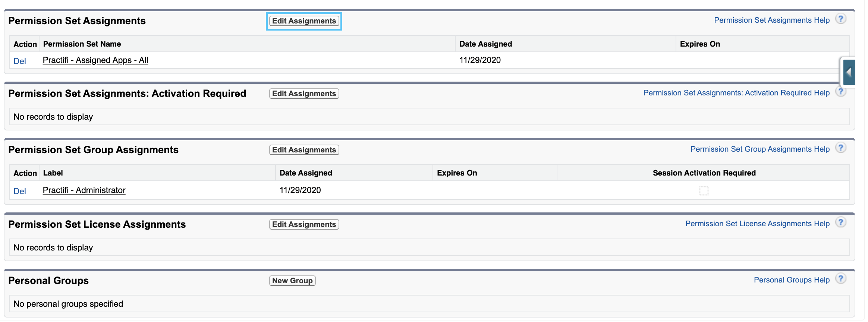Image resolution: width=868 pixels, height=322 pixels.
Task: Click help icon for Permission Set License Assignments
Action: (x=840, y=222)
